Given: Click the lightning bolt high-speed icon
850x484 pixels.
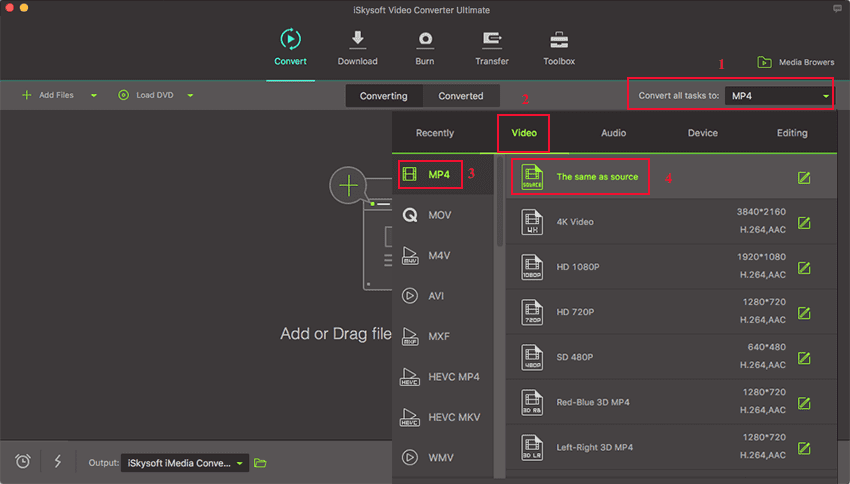Looking at the screenshot, I should [x=57, y=461].
